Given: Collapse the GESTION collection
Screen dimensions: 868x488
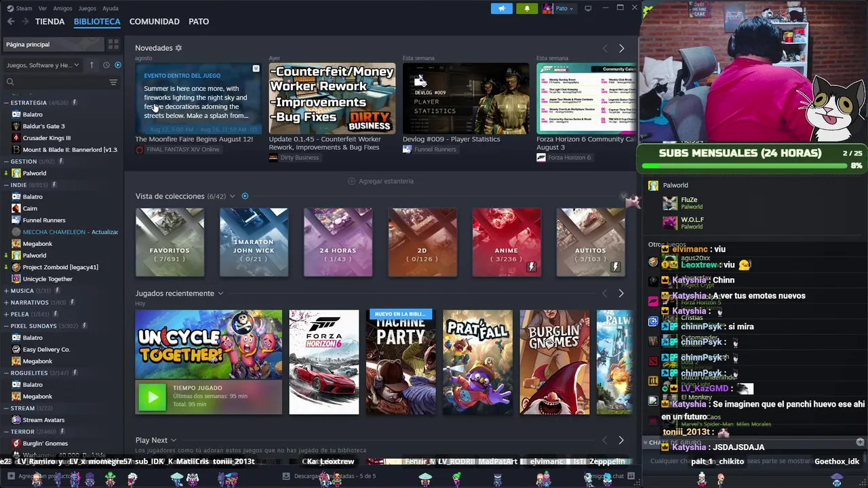Looking at the screenshot, I should click(6, 162).
